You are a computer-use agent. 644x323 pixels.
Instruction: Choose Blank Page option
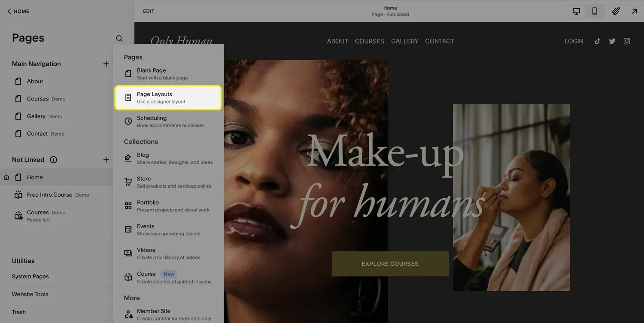[x=168, y=73]
